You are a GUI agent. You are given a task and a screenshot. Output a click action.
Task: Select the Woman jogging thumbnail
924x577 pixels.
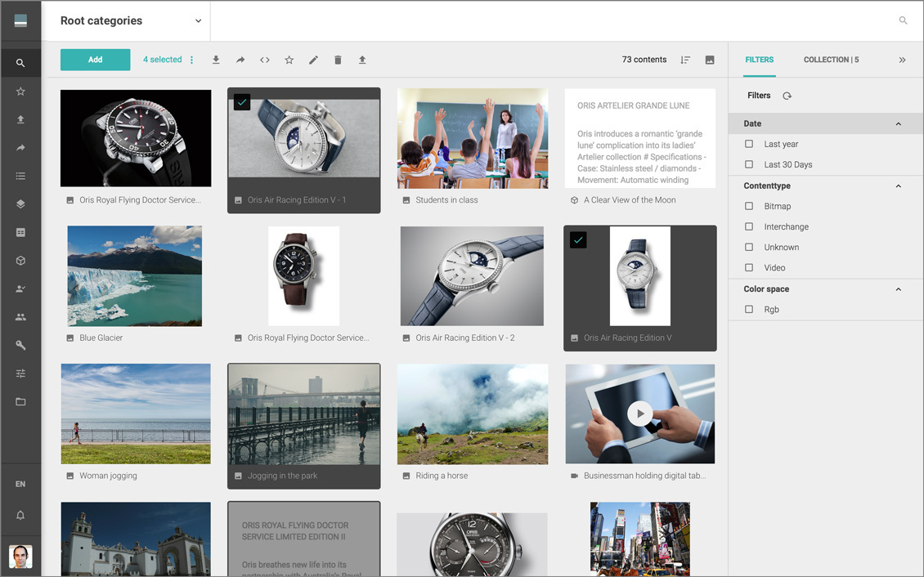(136, 414)
